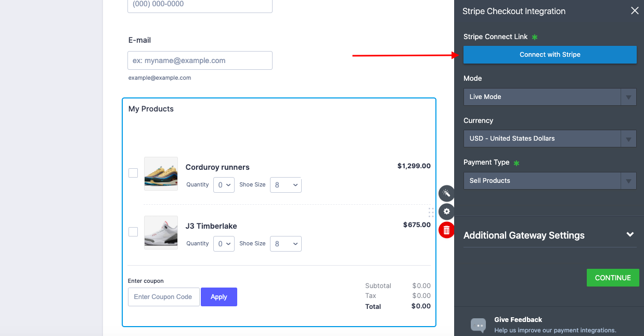Open the Currency dropdown
Screen dimensions: 644x336
[x=550, y=139]
